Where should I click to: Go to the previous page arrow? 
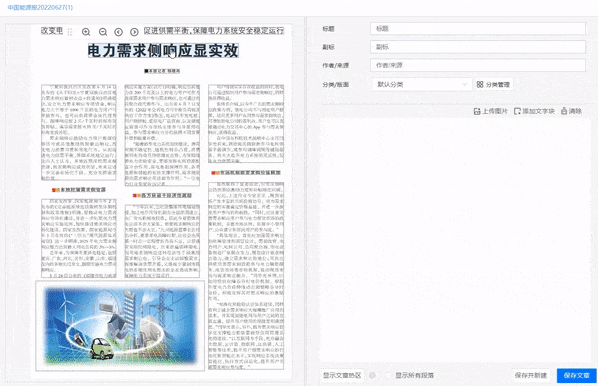click(x=119, y=32)
